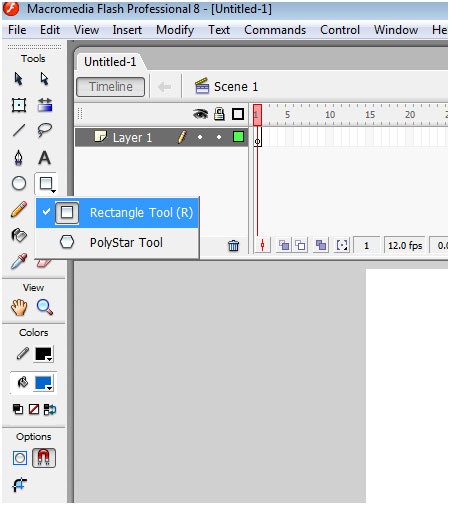The height and width of the screenshot is (505, 450).
Task: Select the Ink Bottle tool
Action: tap(19, 235)
